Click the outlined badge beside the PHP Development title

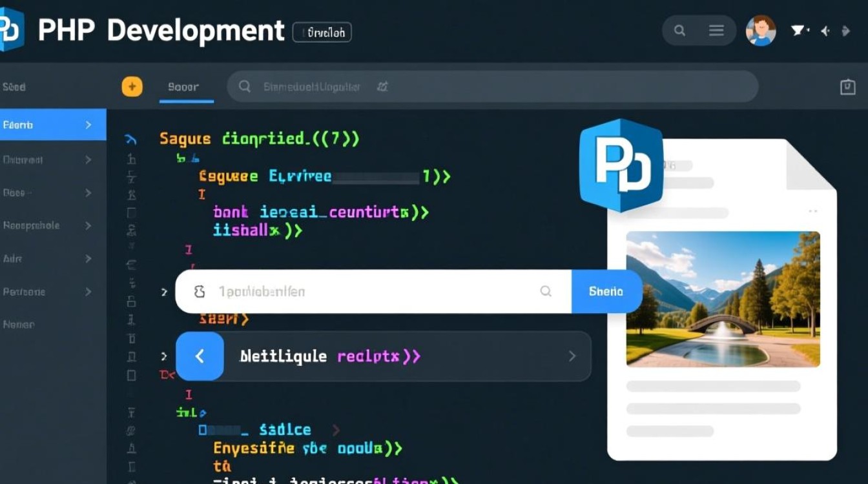coord(322,32)
